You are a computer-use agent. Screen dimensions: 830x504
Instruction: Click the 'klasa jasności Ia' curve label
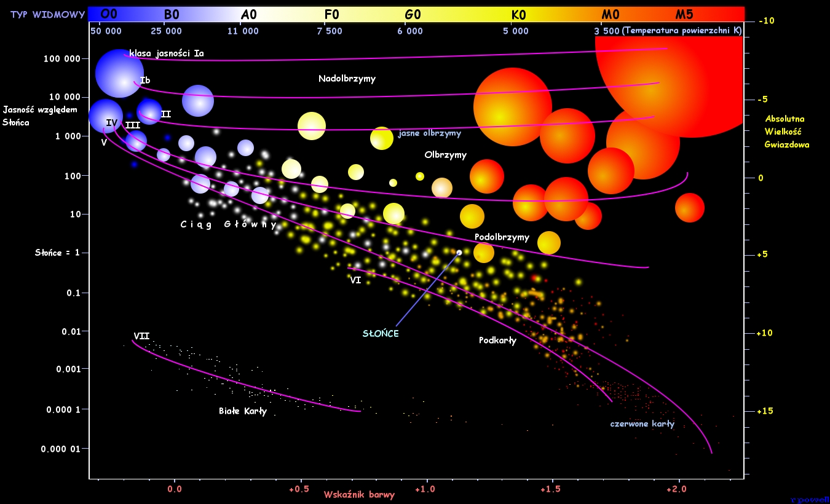[166, 53]
